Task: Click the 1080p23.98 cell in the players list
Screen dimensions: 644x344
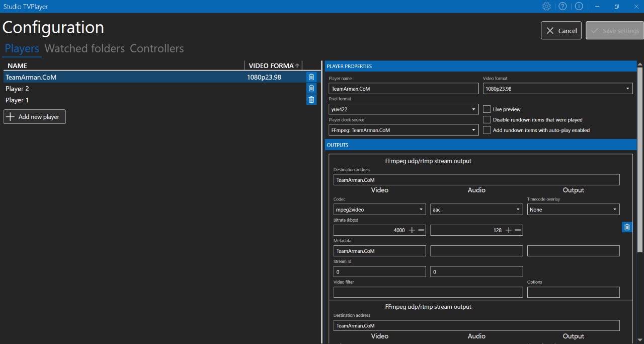Action: (264, 77)
